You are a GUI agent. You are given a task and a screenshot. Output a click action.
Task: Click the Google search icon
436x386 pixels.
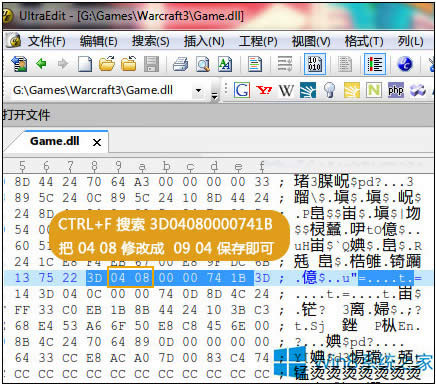click(x=242, y=90)
